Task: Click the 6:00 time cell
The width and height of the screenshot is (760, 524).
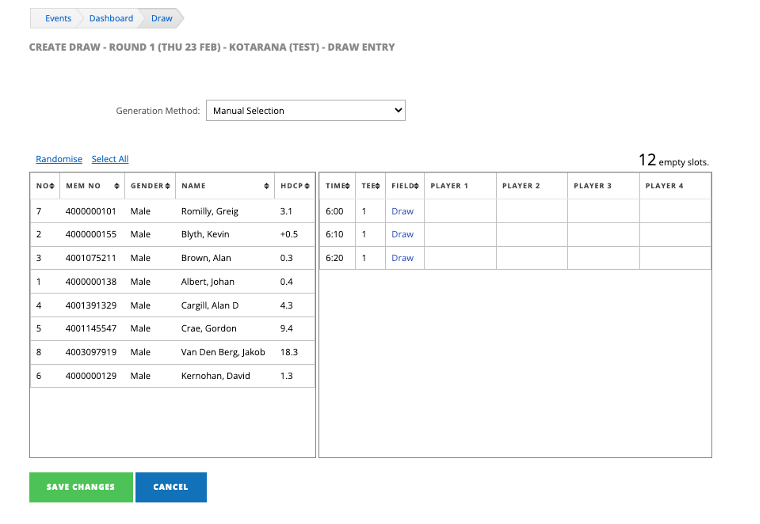Action: (x=337, y=211)
